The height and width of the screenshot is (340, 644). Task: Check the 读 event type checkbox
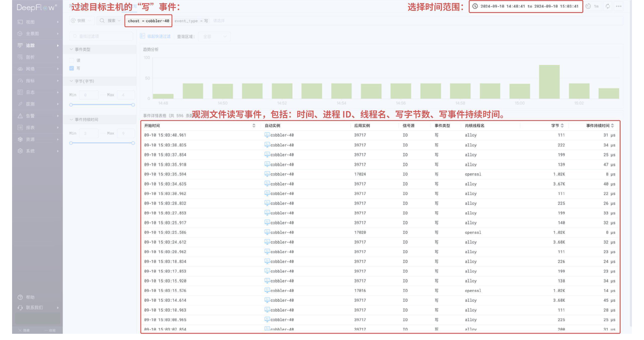72,60
